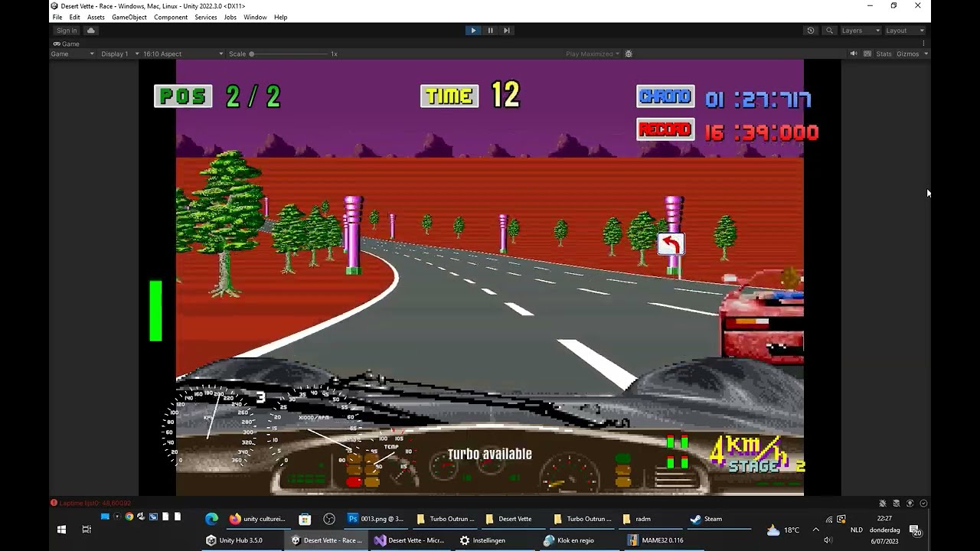Open the notification center with 20 badge
The image size is (980, 551).
point(915,530)
